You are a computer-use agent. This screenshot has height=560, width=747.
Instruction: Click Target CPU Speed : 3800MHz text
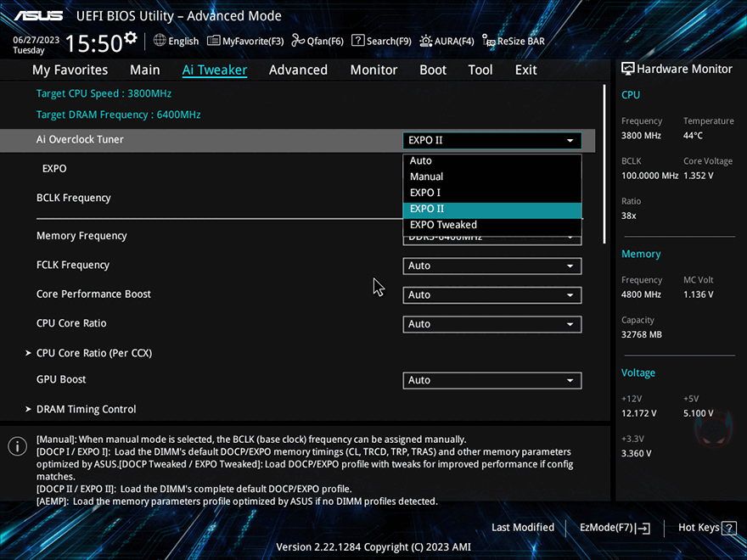(104, 94)
